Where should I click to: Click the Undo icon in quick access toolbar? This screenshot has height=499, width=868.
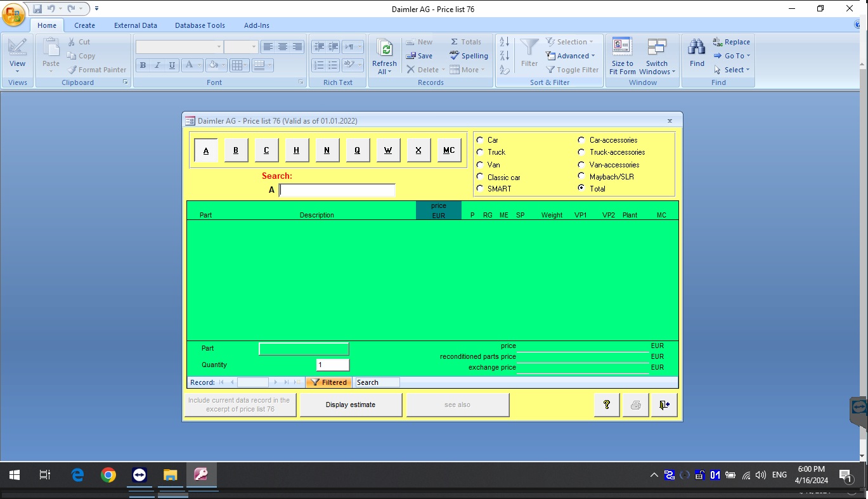click(51, 9)
